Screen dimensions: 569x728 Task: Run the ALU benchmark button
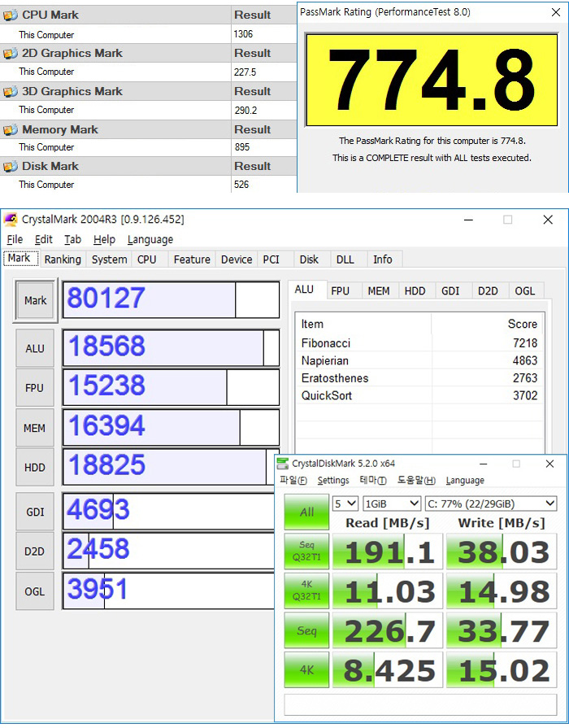[x=35, y=348]
